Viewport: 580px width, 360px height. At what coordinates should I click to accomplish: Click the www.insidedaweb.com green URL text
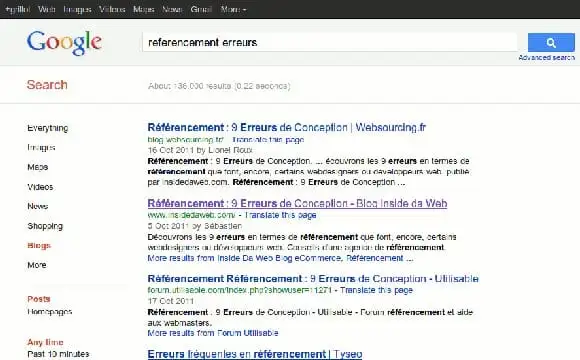tap(191, 215)
